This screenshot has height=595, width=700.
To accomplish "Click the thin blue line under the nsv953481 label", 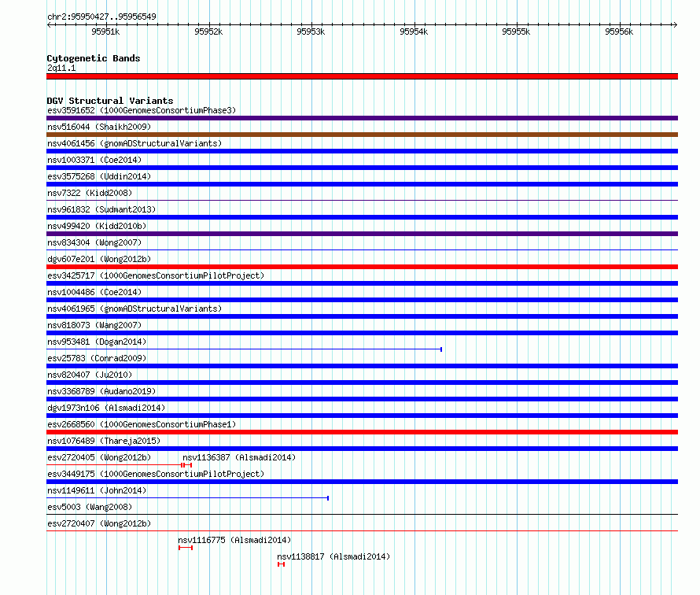I will tap(244, 349).
